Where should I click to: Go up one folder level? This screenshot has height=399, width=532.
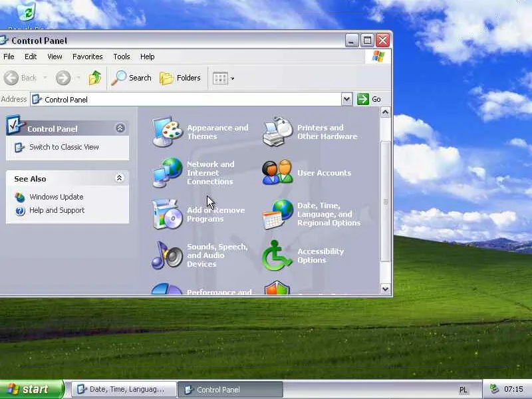[x=95, y=78]
